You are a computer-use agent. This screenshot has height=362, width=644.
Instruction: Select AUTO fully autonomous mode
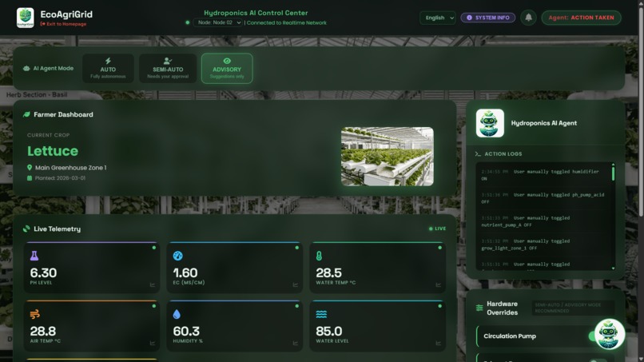108,68
